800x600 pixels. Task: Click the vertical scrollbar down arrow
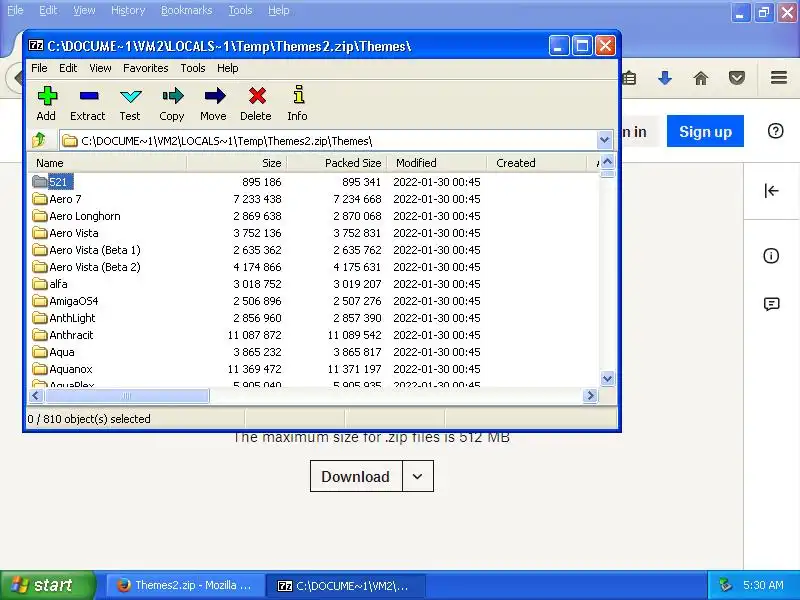point(607,379)
